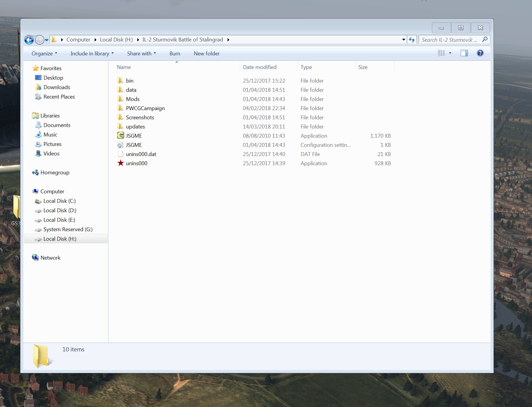Open the view options dropdown arrow
Image resolution: width=532 pixels, height=407 pixels.
[x=450, y=53]
